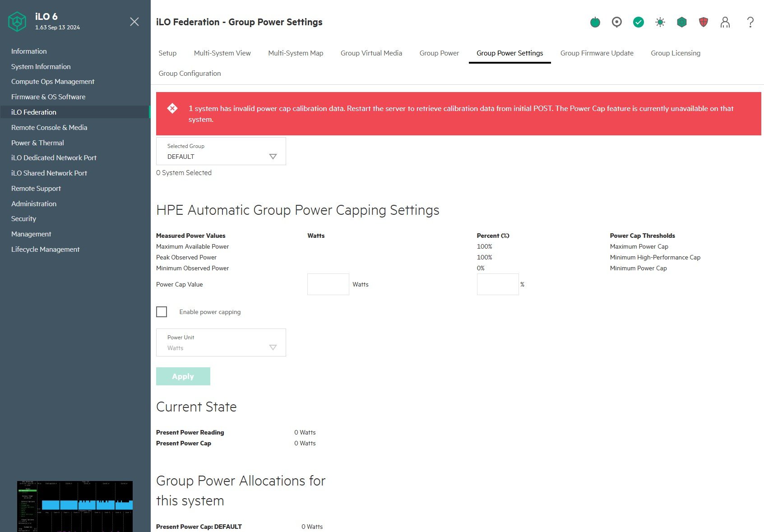Open the Selected Group dropdown
This screenshot has width=764, height=532.
click(221, 151)
